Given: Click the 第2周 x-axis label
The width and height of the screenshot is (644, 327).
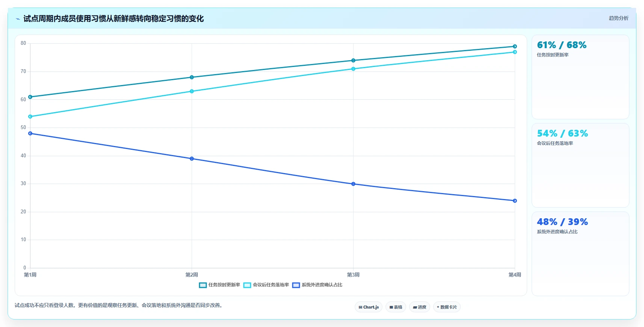Looking at the screenshot, I should pos(192,275).
